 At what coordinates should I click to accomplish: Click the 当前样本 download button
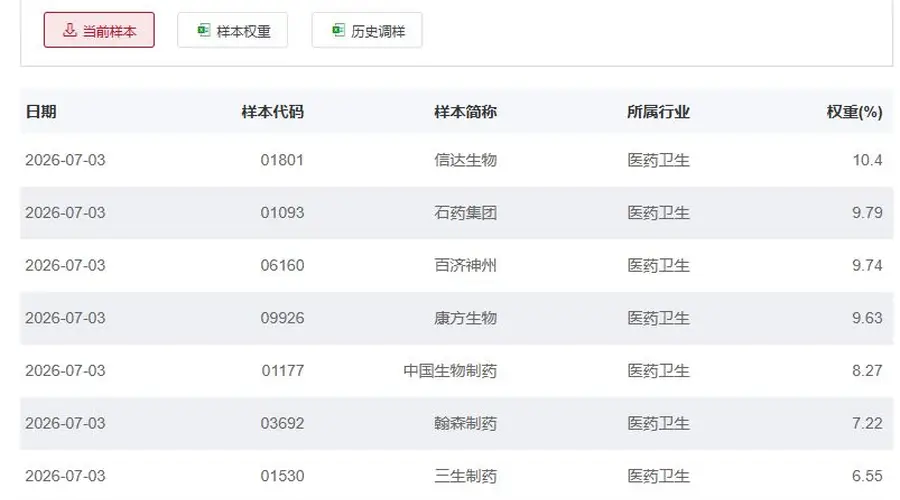click(99, 30)
